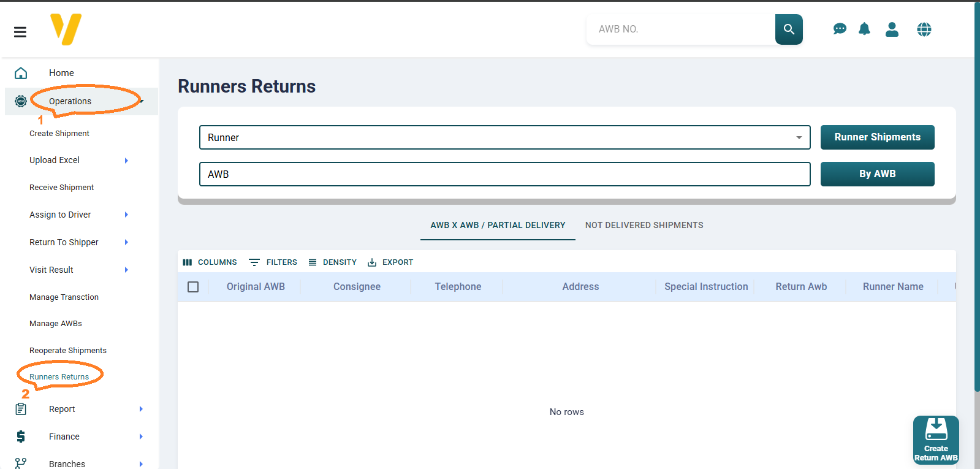
Task: Open the Columns chooser
Action: (210, 262)
